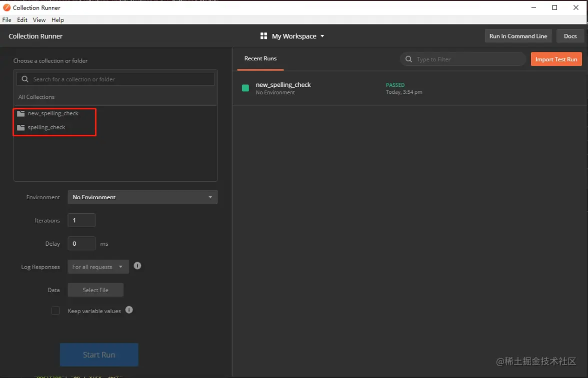
Task: Click the PASSED status label
Action: (x=395, y=85)
